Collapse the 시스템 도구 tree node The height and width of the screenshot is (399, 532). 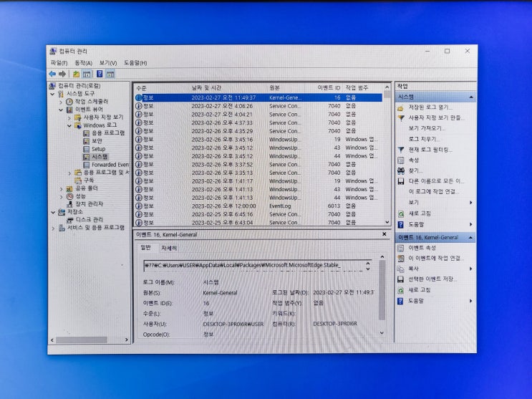[52, 94]
